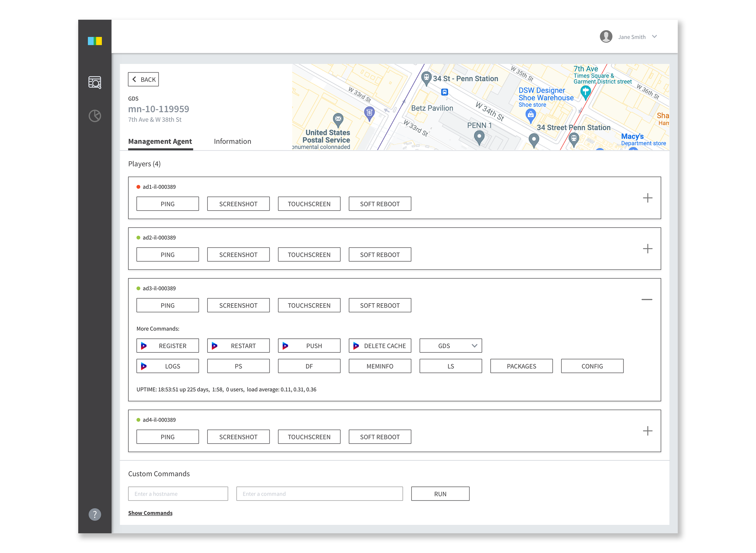Click the Enter a hostname field
The image size is (756, 553).
pyautogui.click(x=178, y=493)
